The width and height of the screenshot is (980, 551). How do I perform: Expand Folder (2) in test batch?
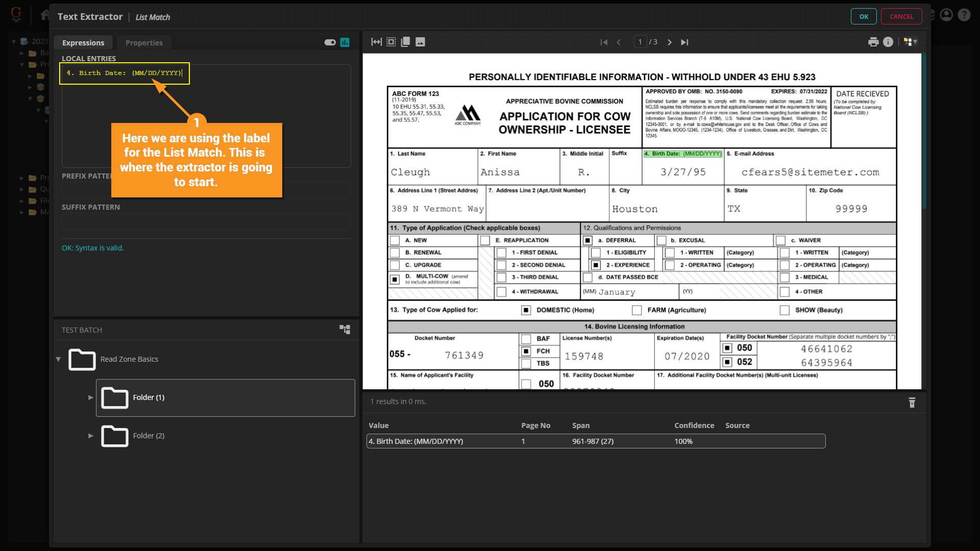[x=91, y=436]
